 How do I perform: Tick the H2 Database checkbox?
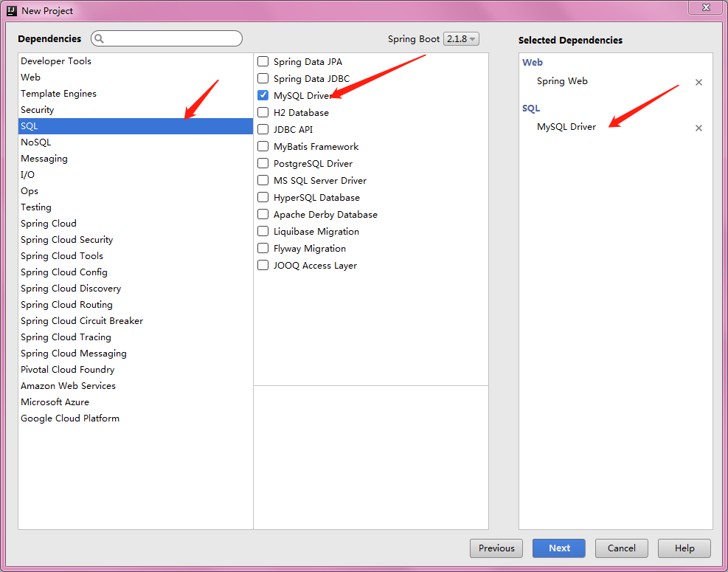(263, 112)
